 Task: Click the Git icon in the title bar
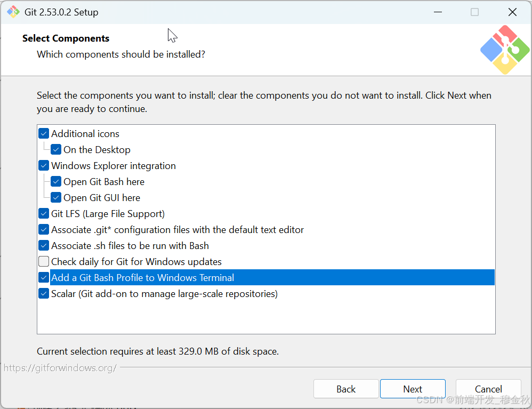pyautogui.click(x=13, y=12)
